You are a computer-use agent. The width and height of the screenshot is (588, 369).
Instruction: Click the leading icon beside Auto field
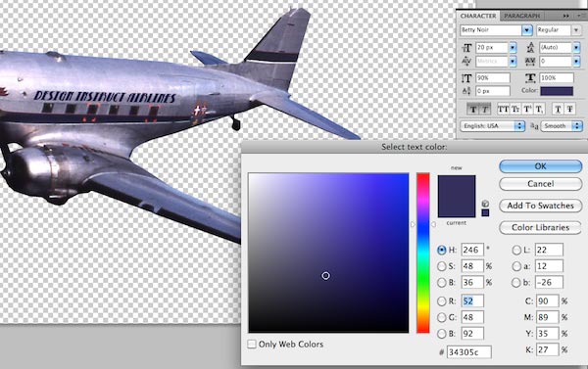[530, 48]
